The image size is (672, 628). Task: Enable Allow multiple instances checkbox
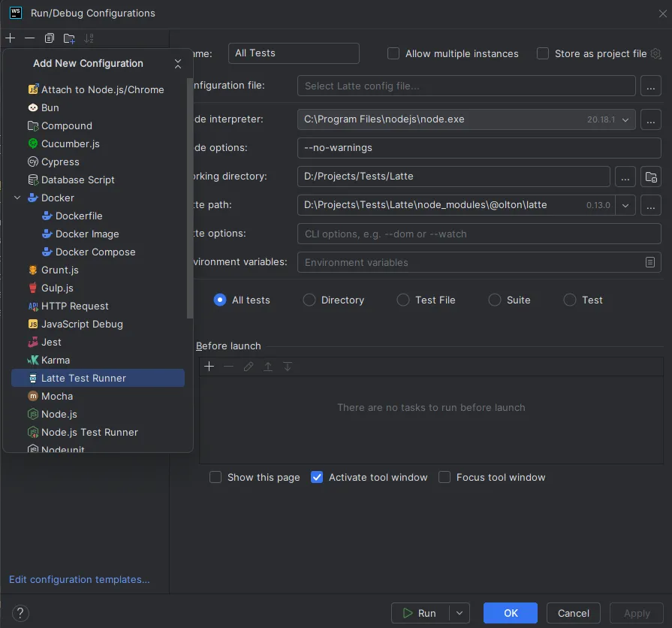click(x=393, y=53)
